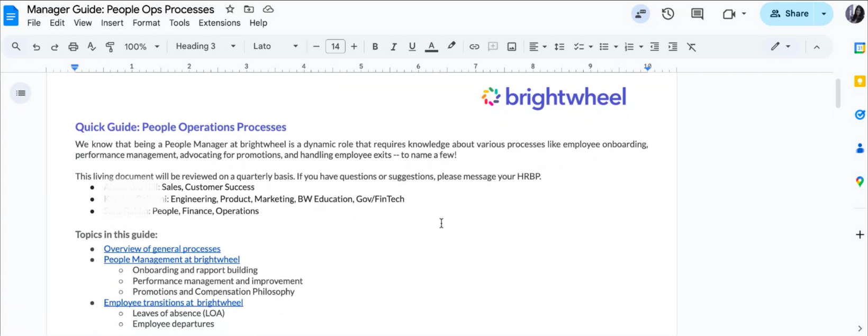Screen dimensions: 868x336
Task: Increase font size with plus button
Action: [x=354, y=47]
